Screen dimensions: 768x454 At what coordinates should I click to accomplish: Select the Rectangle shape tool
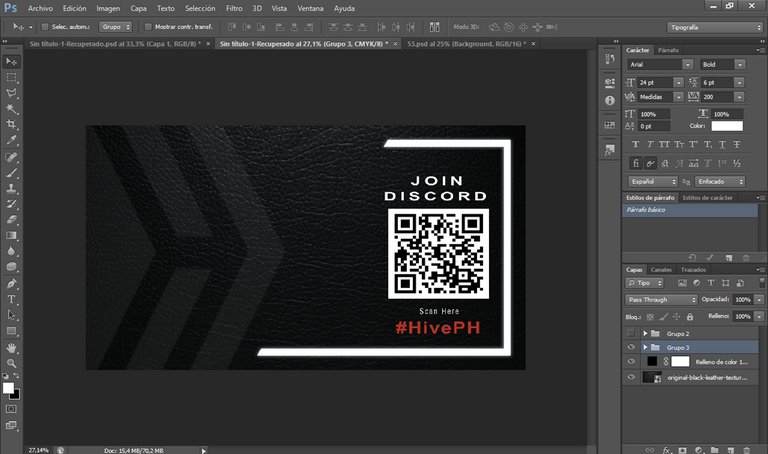click(11, 331)
